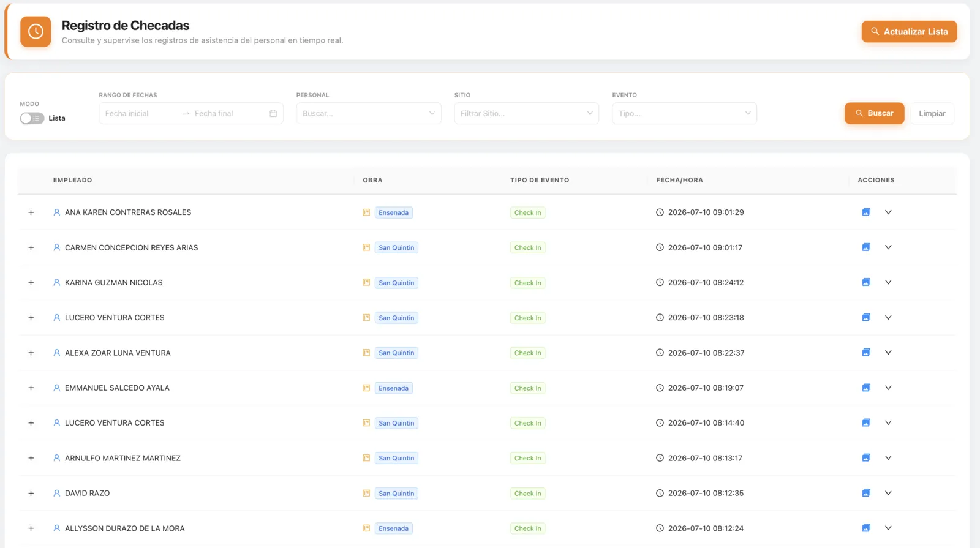Expand ARNULFO MARTINEZ MARTINEZ row with plus
Viewport: 980px width, 548px height.
31,458
